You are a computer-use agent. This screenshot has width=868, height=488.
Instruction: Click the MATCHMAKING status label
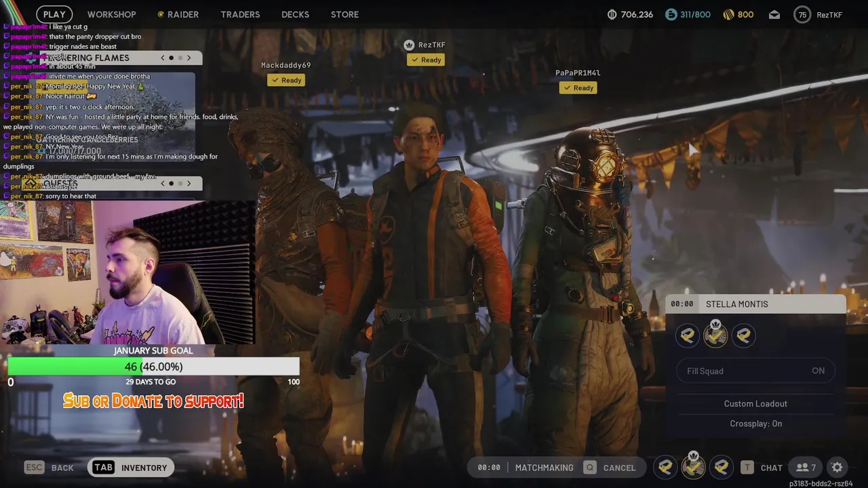click(544, 468)
